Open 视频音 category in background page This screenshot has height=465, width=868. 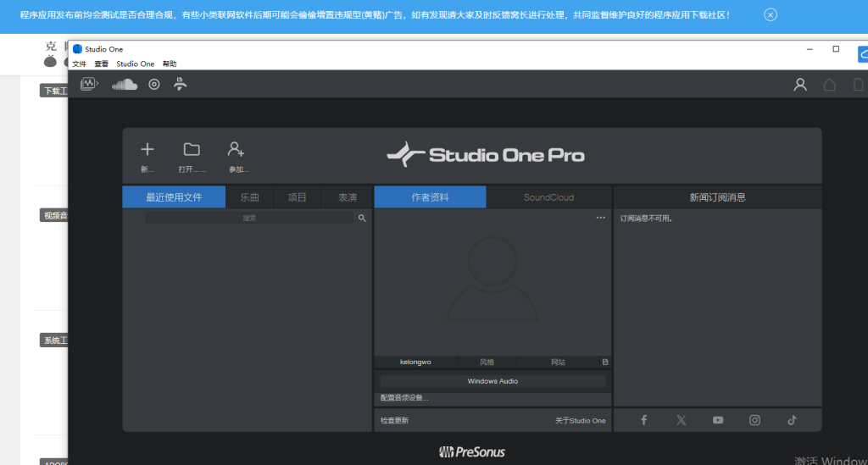(x=54, y=216)
